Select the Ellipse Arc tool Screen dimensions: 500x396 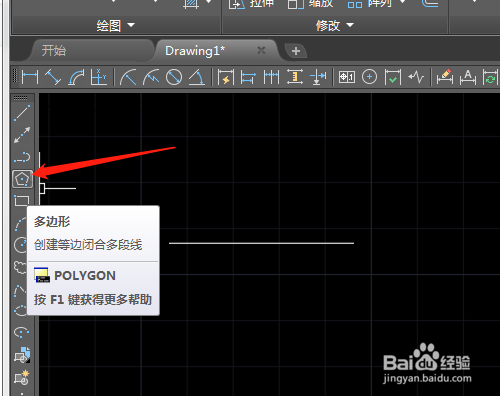[22, 332]
